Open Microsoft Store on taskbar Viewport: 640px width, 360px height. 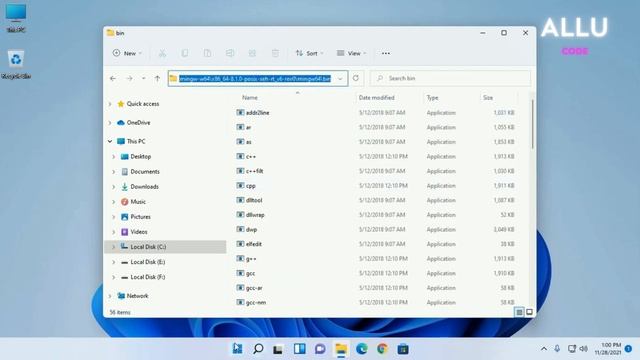(x=403, y=349)
